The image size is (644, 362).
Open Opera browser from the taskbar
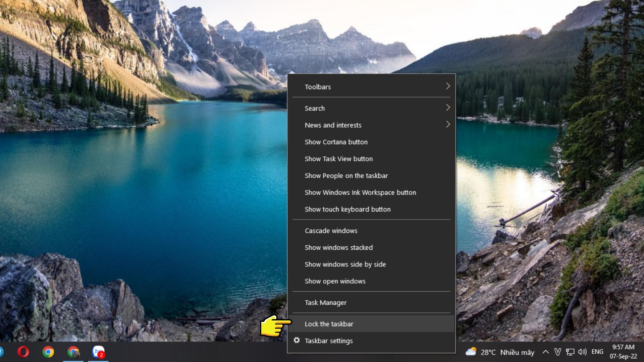pyautogui.click(x=23, y=352)
